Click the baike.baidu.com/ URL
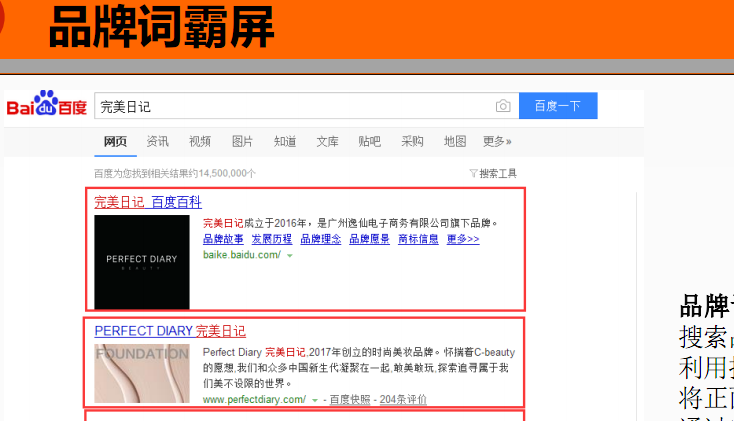Viewport: 734px width, 421px height. (x=242, y=255)
